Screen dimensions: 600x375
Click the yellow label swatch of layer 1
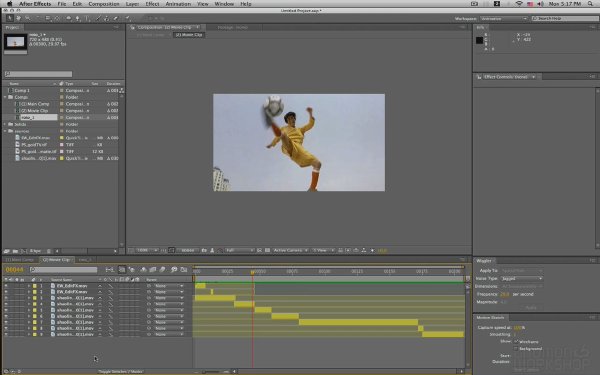(x=34, y=286)
